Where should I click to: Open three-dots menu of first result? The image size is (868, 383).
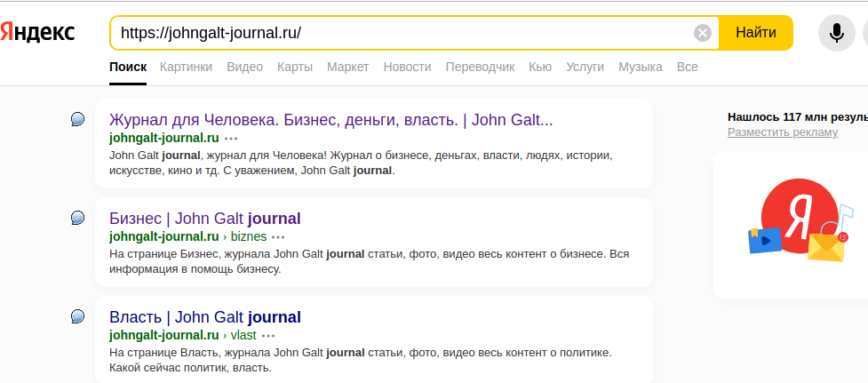pos(231,139)
